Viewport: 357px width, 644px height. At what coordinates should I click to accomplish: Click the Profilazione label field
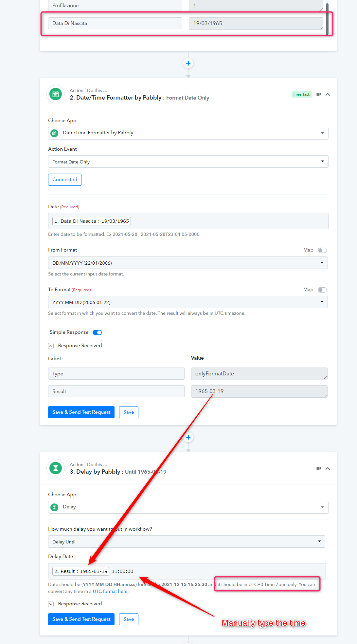point(115,6)
